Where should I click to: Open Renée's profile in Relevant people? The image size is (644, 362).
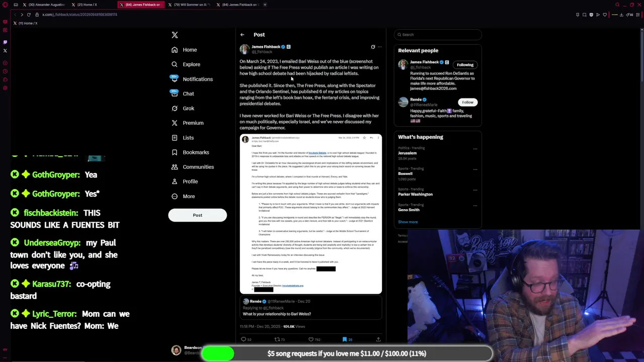[x=416, y=100]
